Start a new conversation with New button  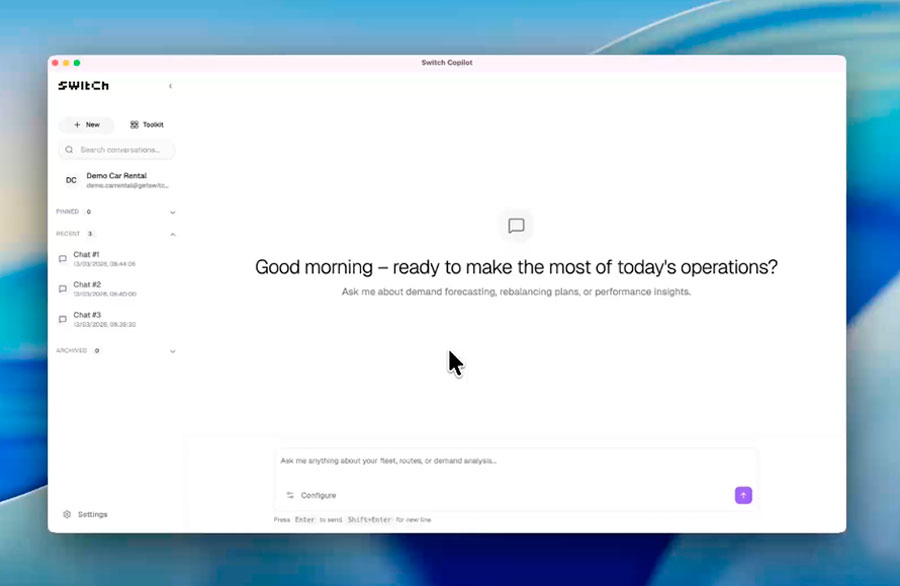(x=86, y=124)
